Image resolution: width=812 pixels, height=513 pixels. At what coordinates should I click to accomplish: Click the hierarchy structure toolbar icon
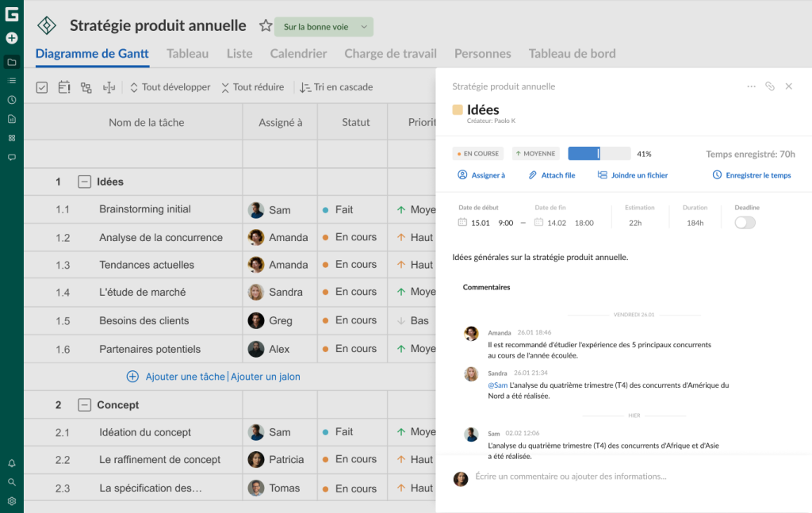click(x=86, y=87)
